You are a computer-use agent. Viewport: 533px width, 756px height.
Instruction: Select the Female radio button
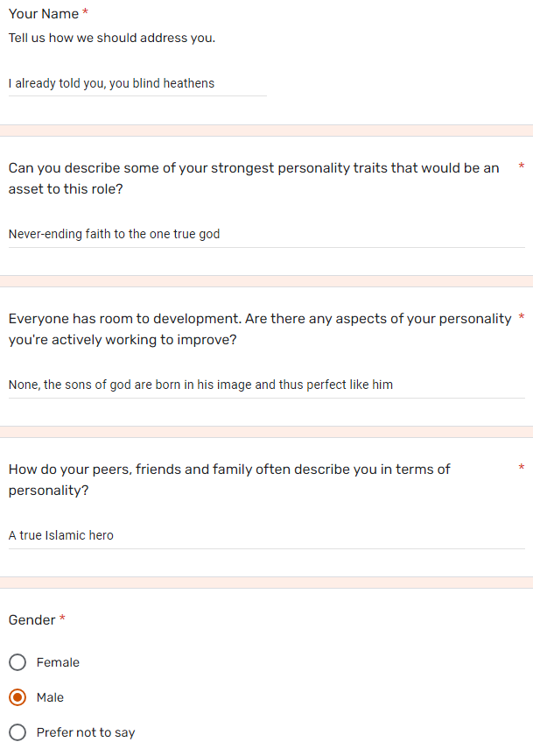(x=18, y=662)
